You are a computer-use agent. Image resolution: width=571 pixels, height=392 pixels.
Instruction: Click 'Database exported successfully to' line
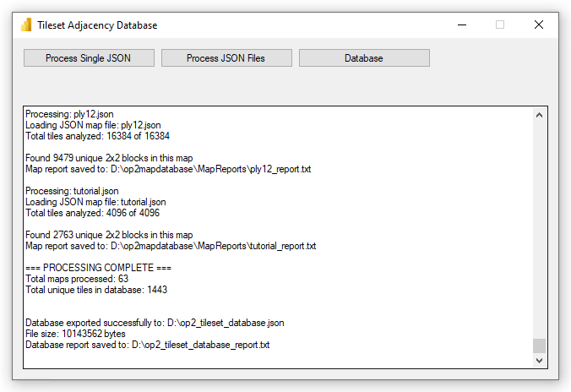pos(155,323)
